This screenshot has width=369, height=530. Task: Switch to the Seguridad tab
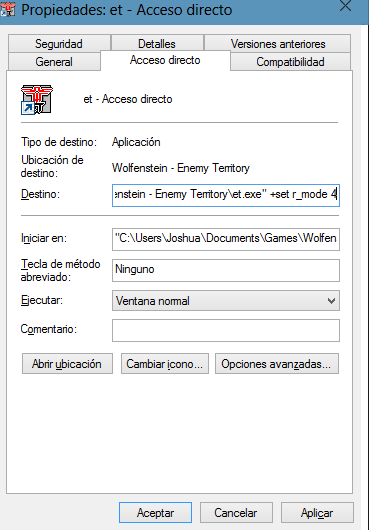[59, 44]
